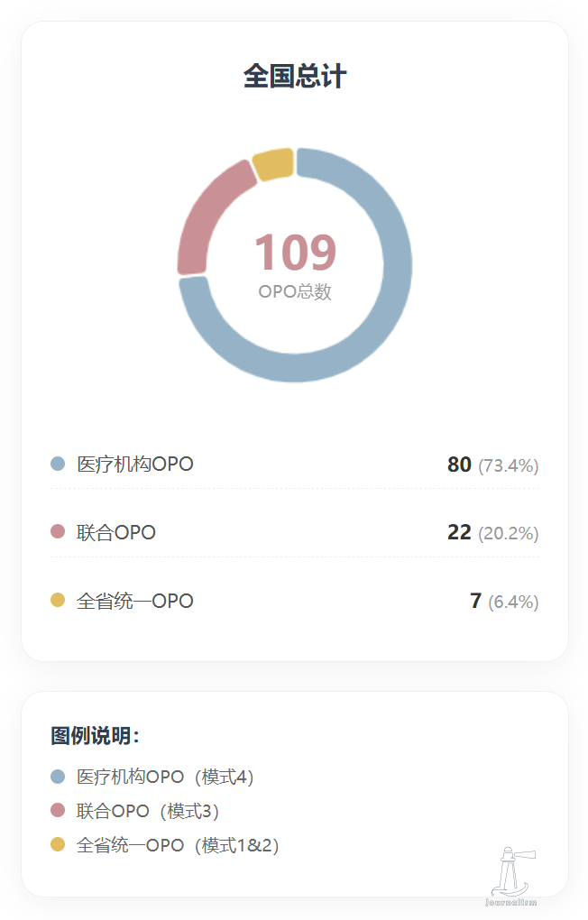Screen dimensions: 588x920
Task: Click the value 7 (6.4%)
Action: (x=503, y=602)
